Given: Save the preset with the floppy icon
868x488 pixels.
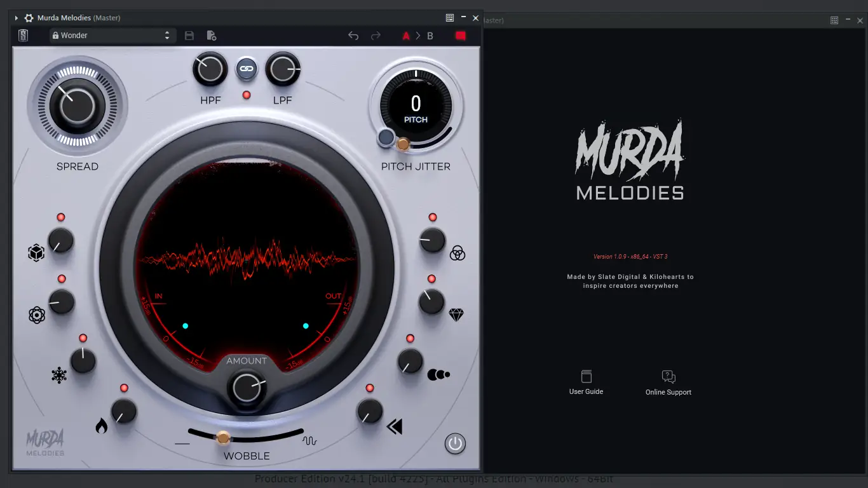Looking at the screenshot, I should coord(189,36).
